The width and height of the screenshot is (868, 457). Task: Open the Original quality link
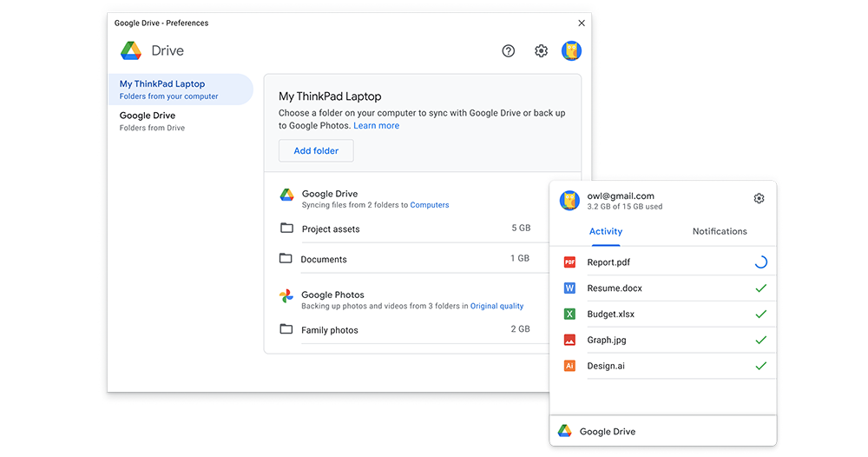click(x=497, y=306)
